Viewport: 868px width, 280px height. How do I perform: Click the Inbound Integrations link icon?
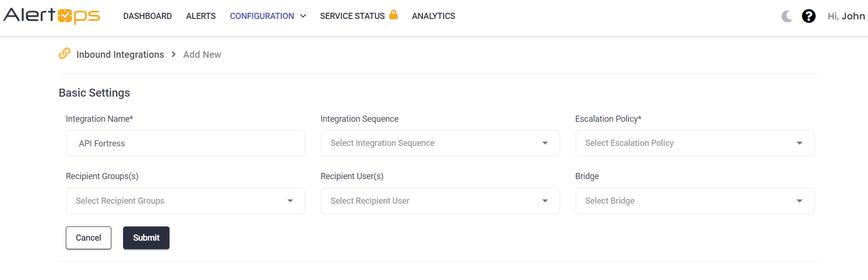(x=64, y=54)
